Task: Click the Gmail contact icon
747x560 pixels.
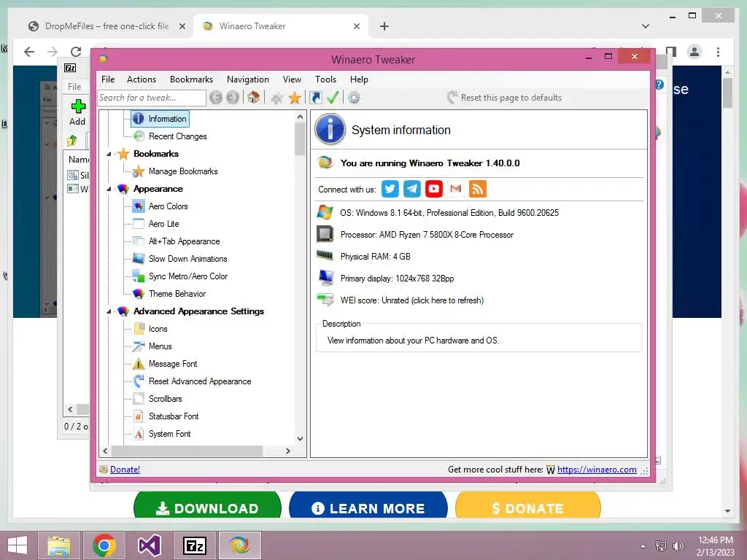Action: coord(456,189)
